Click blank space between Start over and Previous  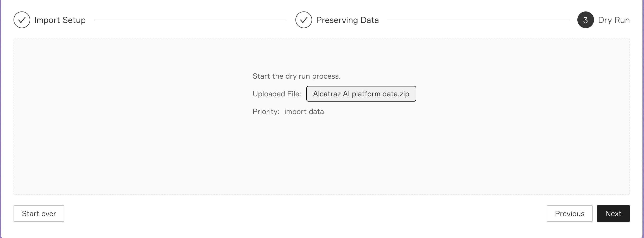click(x=305, y=214)
